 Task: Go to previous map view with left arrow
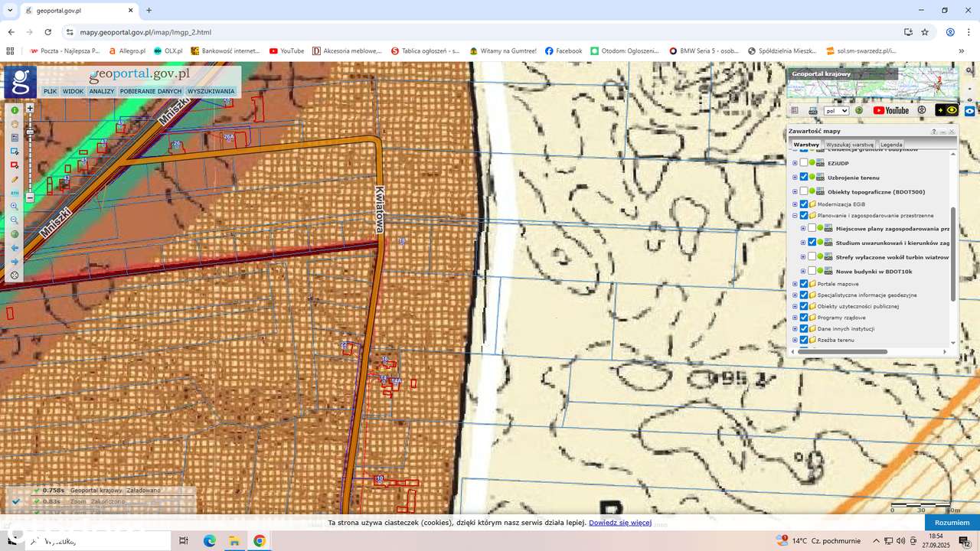click(x=15, y=248)
